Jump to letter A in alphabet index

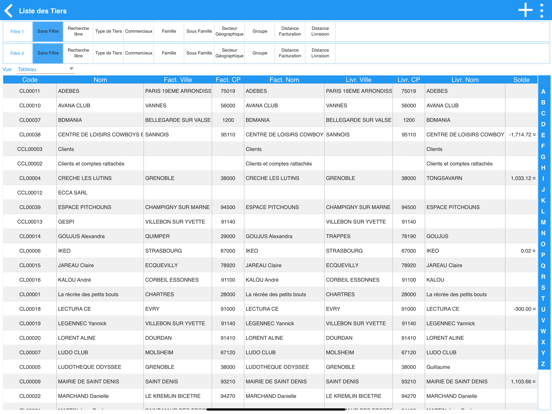coord(543,92)
